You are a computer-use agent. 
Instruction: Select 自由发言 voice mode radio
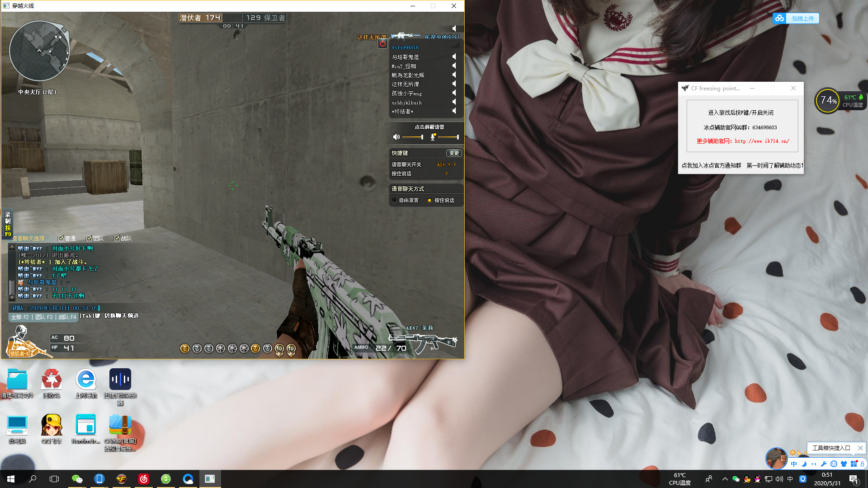tap(394, 200)
